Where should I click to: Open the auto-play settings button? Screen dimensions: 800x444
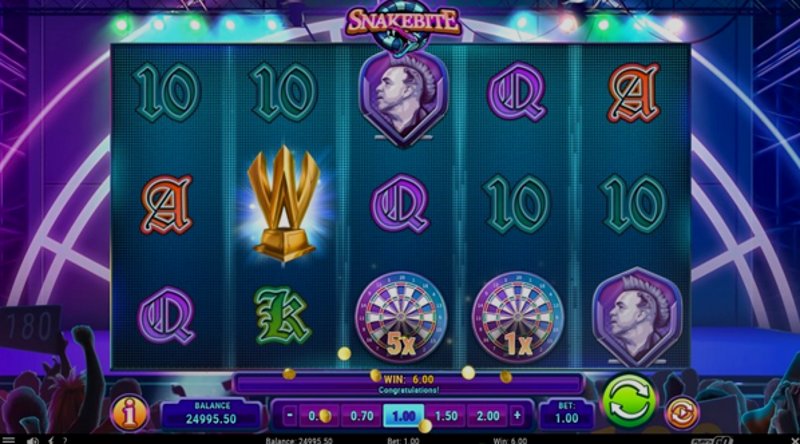[682, 413]
